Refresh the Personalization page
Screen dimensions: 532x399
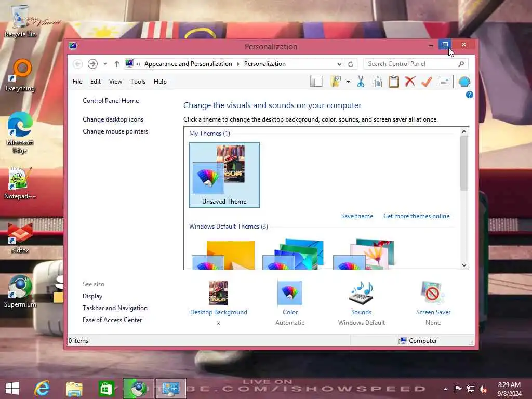(351, 64)
